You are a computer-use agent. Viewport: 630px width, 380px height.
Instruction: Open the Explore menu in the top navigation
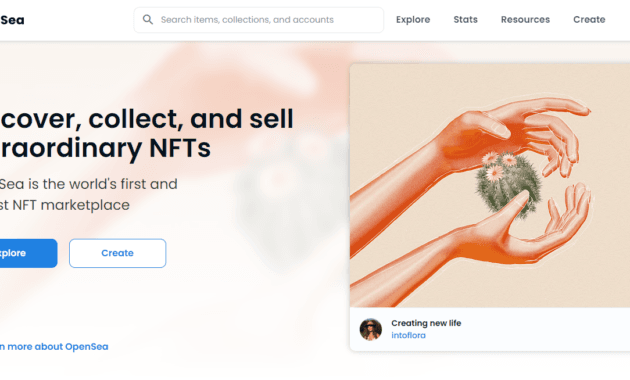pyautogui.click(x=413, y=20)
